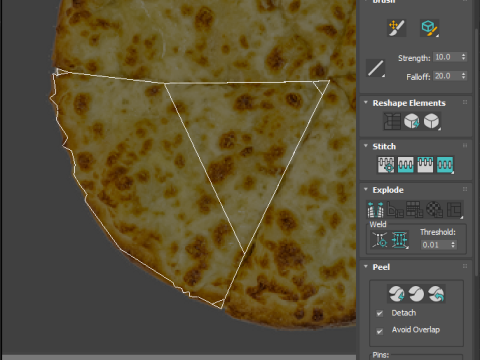
Task: Click the Flatten Custom icon in Explode
Action: pyautogui.click(x=454, y=210)
